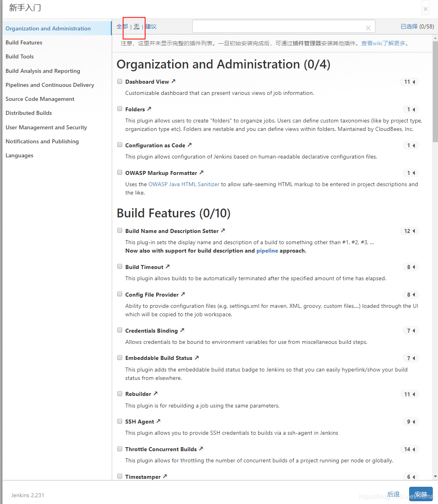Check the Build Timeout plugin
Viewport: 438px width, 504px height.
pyautogui.click(x=120, y=266)
